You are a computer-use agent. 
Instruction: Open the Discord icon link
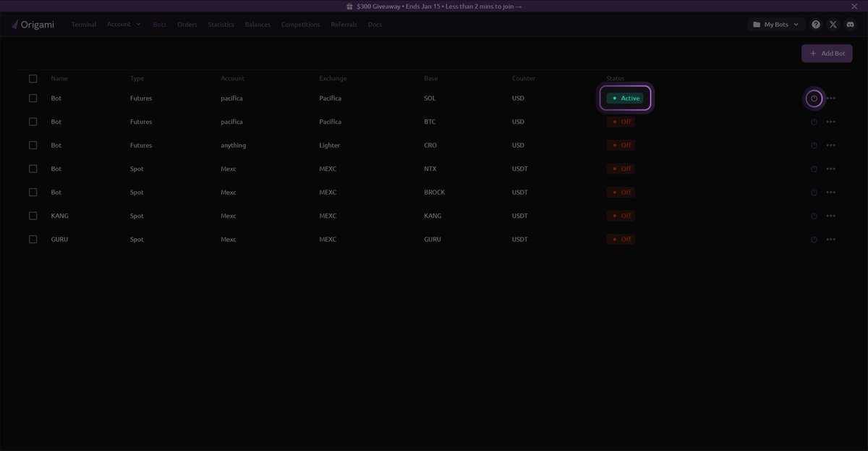(851, 25)
